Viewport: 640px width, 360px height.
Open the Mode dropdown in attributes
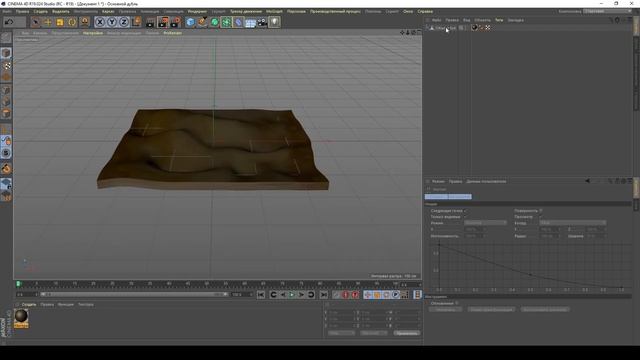[485, 223]
